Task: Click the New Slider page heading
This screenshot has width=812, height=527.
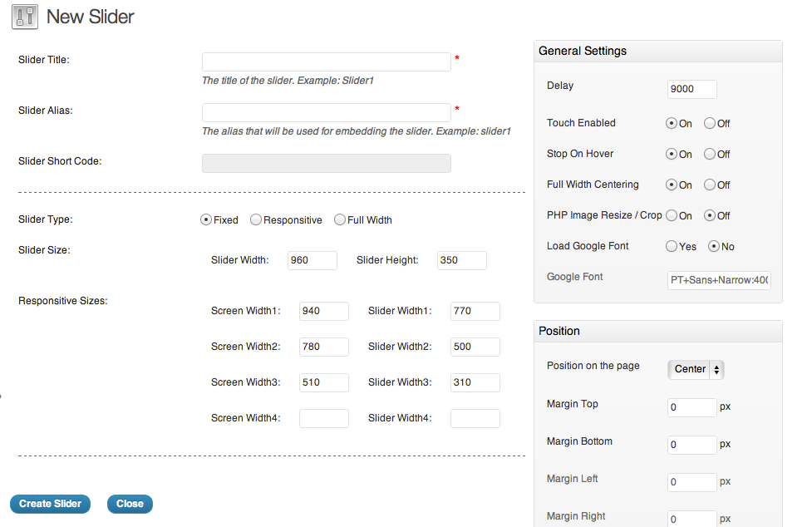Action: (90, 17)
